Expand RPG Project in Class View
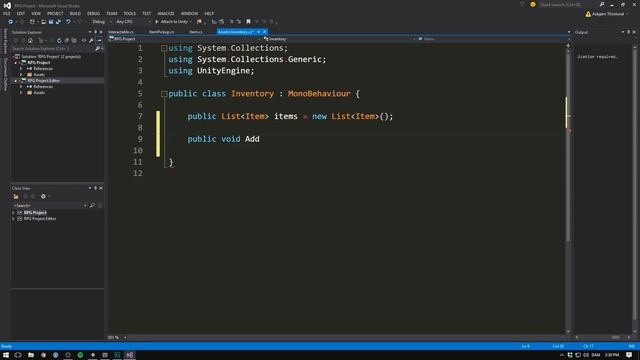This screenshot has width=640, height=360. point(13,213)
